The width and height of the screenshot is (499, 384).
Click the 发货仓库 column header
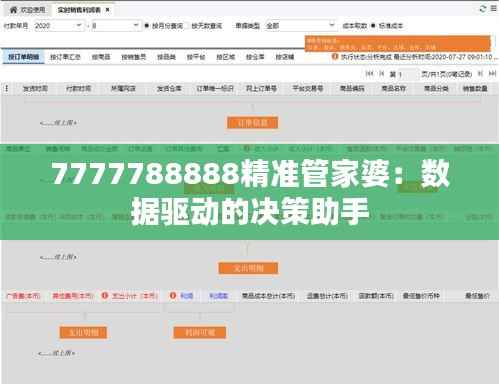click(169, 88)
